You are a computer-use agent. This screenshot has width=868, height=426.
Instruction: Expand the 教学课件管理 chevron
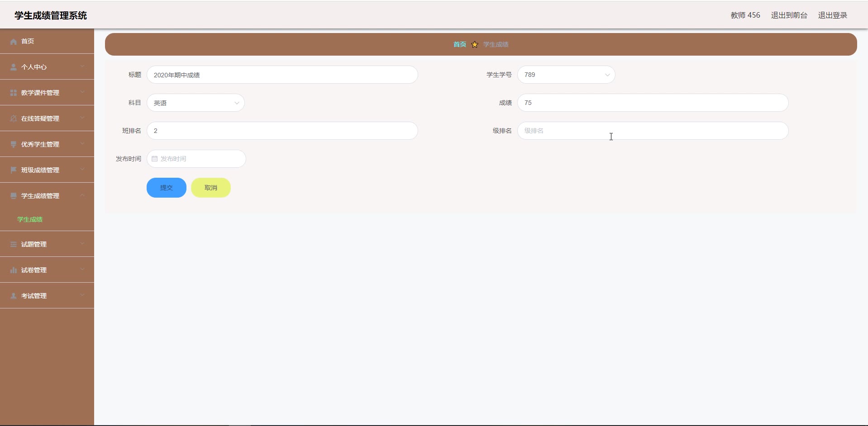82,92
